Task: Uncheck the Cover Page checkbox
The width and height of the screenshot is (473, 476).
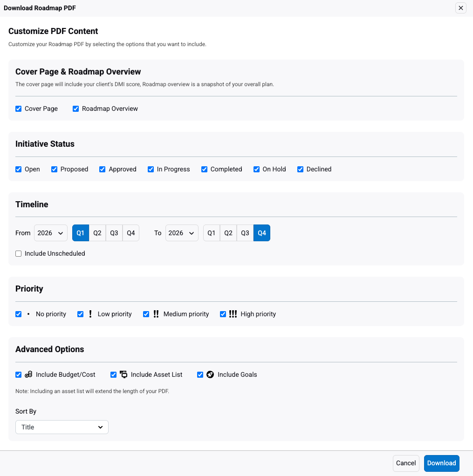Action: tap(19, 109)
